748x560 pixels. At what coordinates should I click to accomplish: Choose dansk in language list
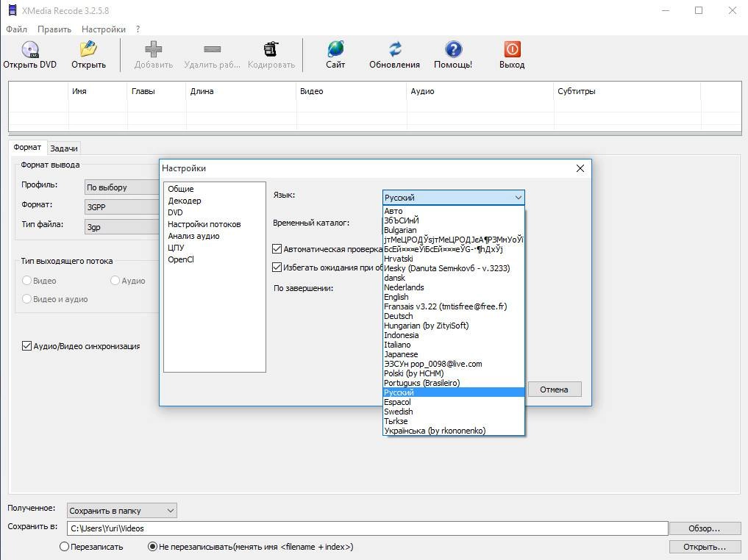(x=454, y=278)
